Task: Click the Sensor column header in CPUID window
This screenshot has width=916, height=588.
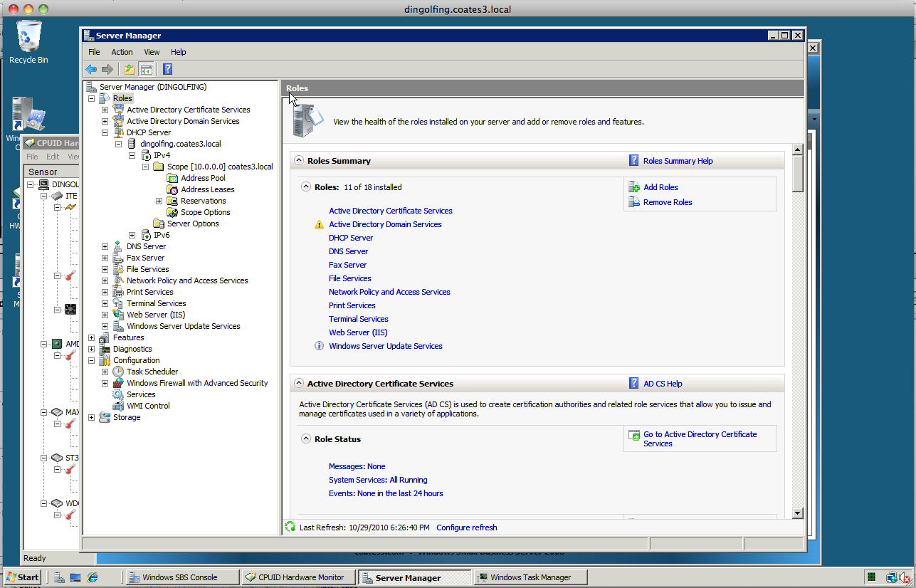Action: click(x=51, y=172)
